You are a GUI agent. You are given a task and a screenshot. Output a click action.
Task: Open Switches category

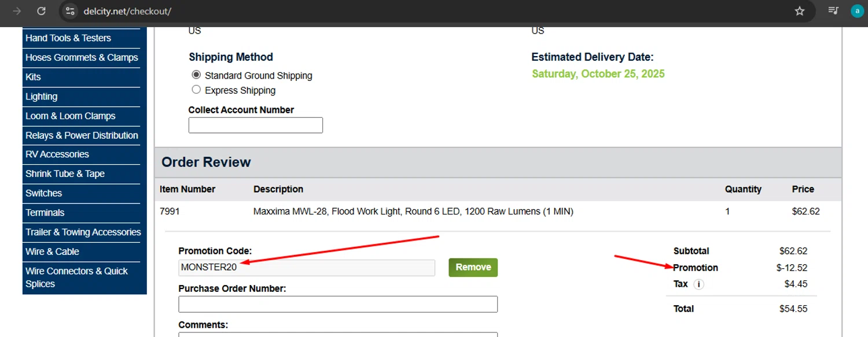(x=43, y=193)
